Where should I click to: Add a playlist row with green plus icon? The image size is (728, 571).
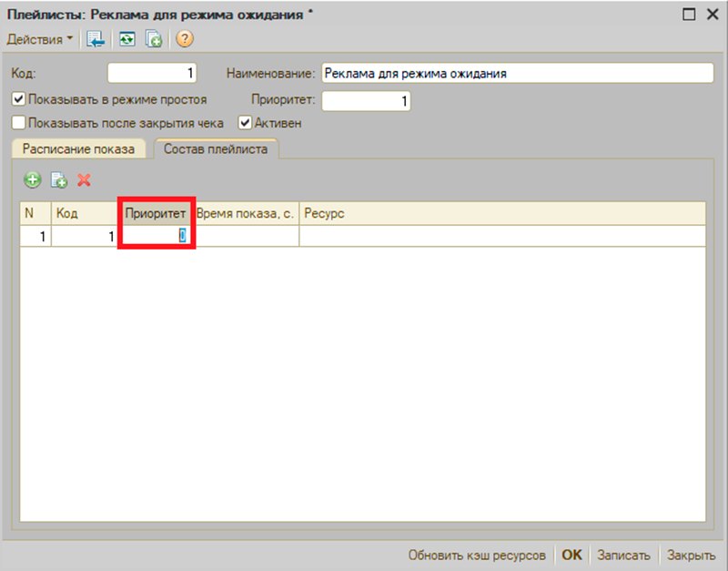(x=33, y=179)
